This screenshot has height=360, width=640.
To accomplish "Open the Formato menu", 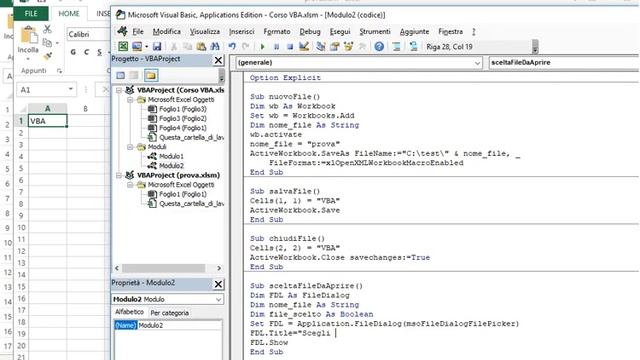I will 277,31.
